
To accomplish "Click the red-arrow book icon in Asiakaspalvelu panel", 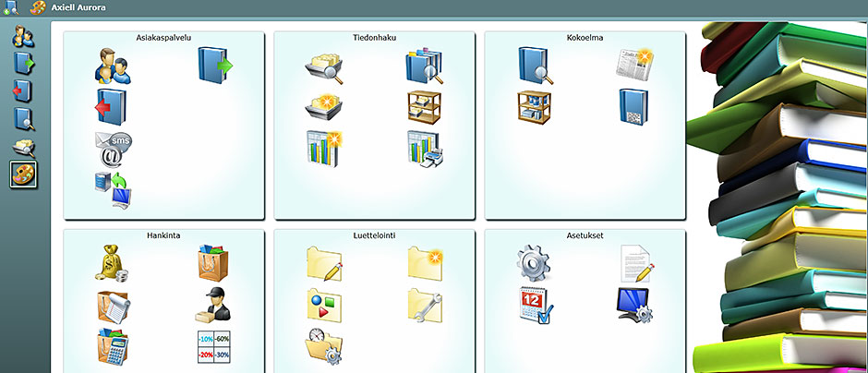I will 111,106.
